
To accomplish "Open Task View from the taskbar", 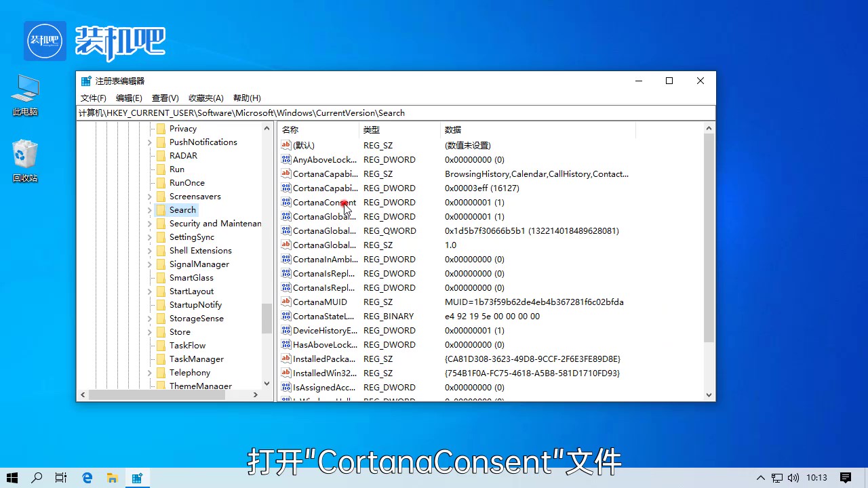I will tap(61, 477).
